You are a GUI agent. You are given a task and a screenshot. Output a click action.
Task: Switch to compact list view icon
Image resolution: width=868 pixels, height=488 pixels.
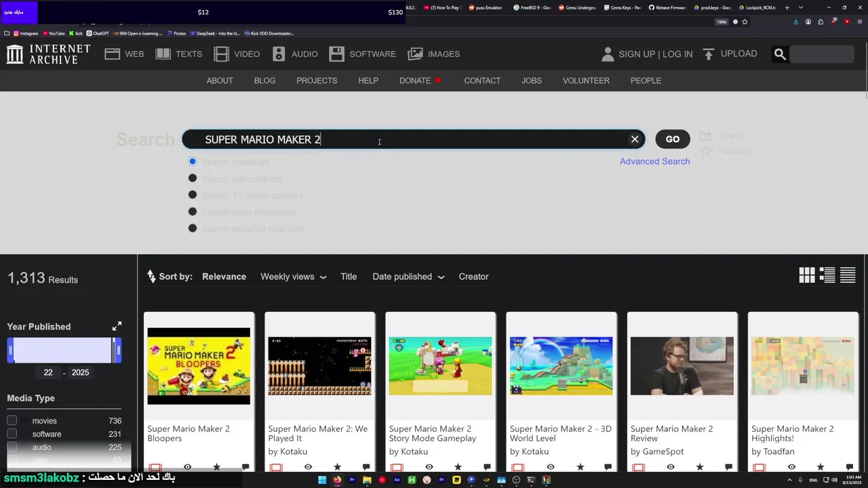click(848, 274)
